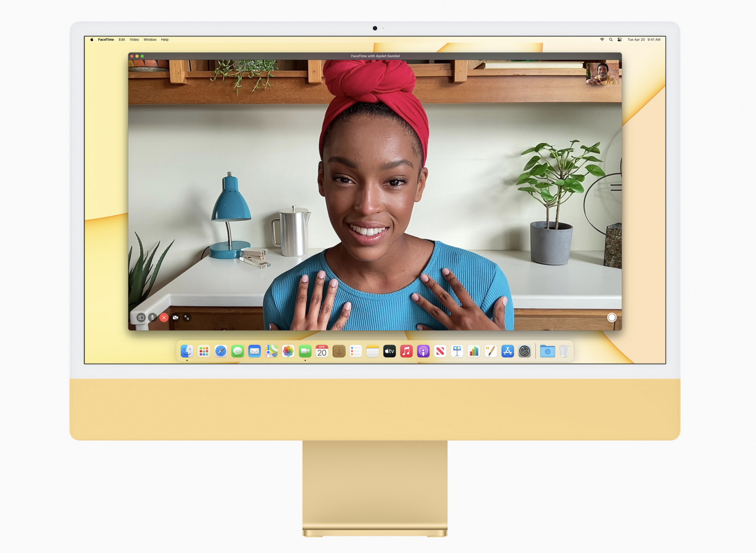Click the date and time in menu bar

click(644, 39)
